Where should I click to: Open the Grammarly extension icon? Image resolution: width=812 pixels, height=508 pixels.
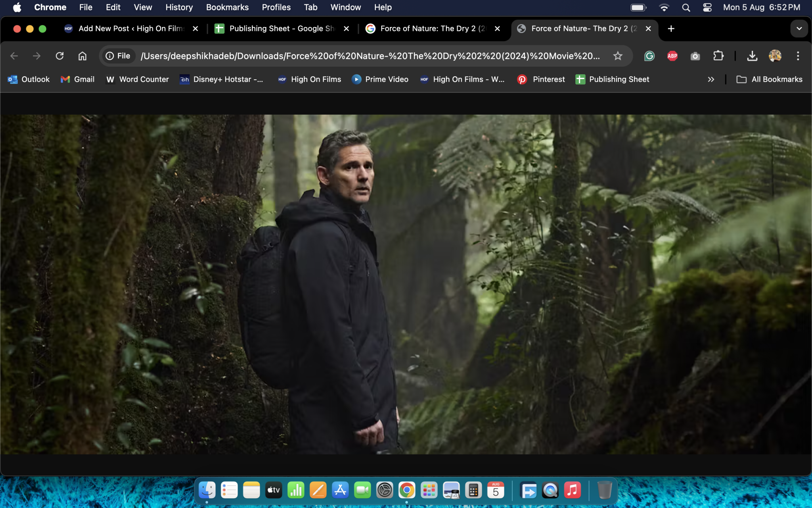[x=649, y=56]
